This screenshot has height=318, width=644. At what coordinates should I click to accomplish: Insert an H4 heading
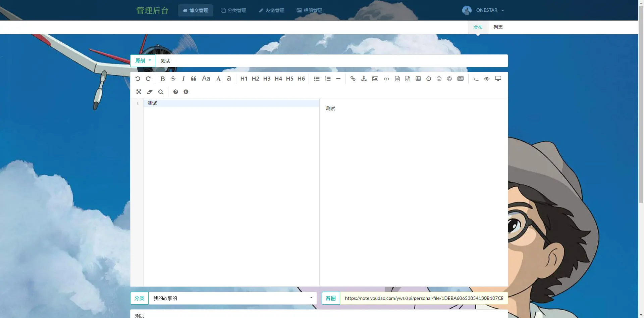(x=278, y=79)
